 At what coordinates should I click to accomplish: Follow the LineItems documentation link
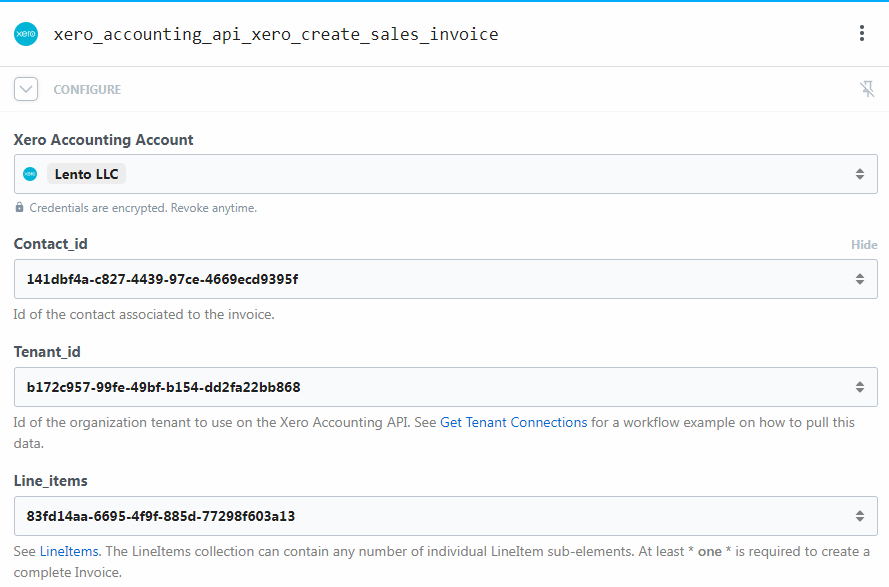tap(69, 551)
